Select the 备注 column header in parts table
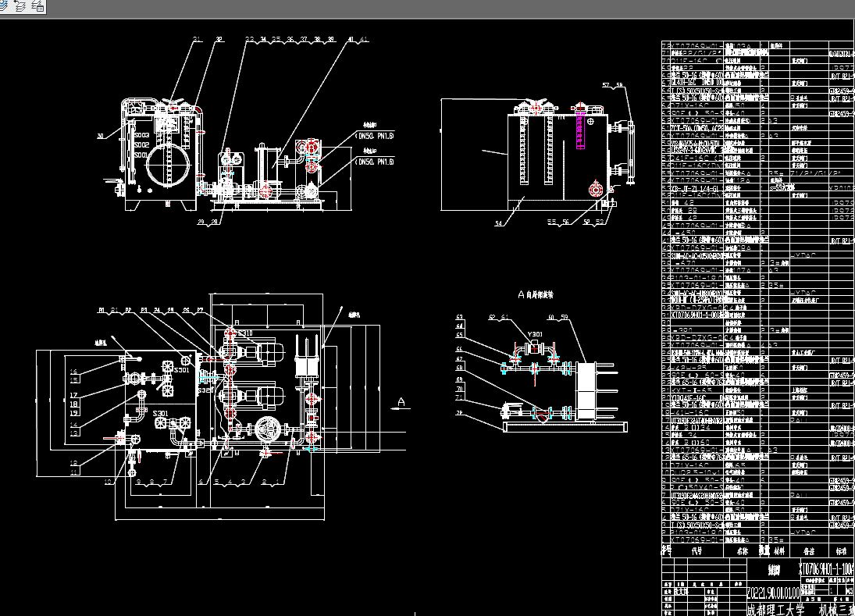The image size is (855, 616). tap(809, 551)
